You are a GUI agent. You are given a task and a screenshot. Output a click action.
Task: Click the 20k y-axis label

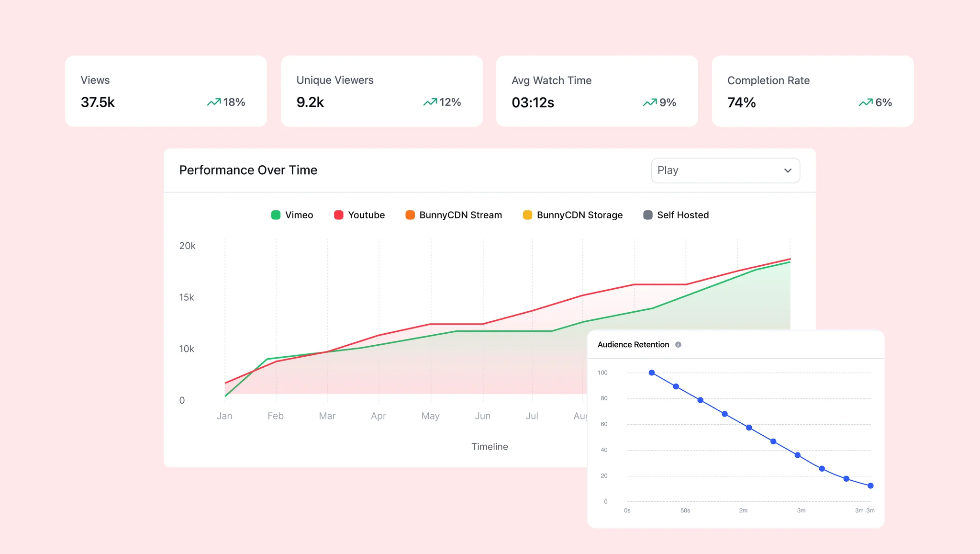(188, 246)
